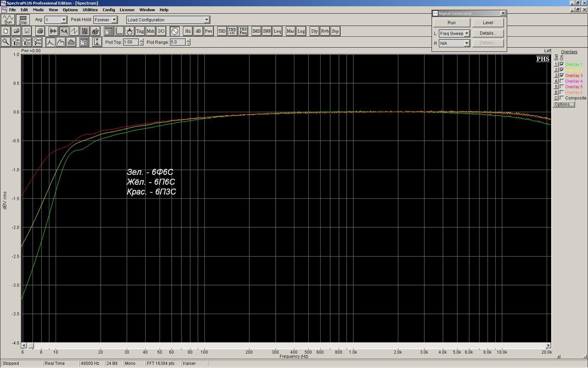Viewport: 588px width, 368px height.
Task: Click the zoom in 2X icon
Action: pos(17,42)
